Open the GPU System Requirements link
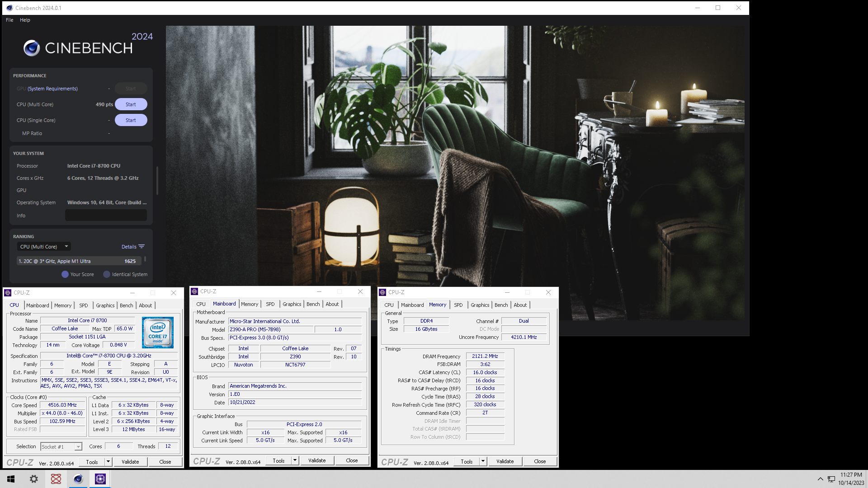The width and height of the screenshot is (868, 488). click(x=52, y=89)
